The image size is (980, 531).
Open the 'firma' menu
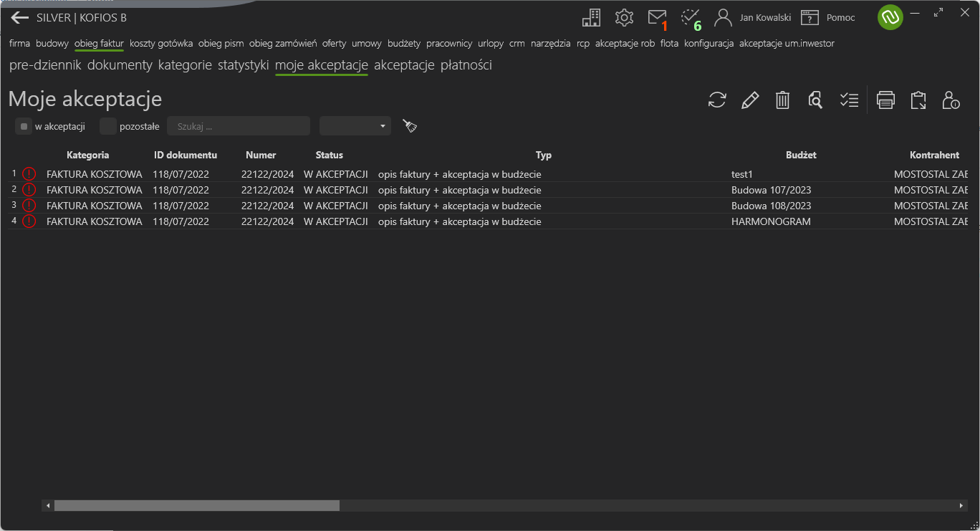19,43
